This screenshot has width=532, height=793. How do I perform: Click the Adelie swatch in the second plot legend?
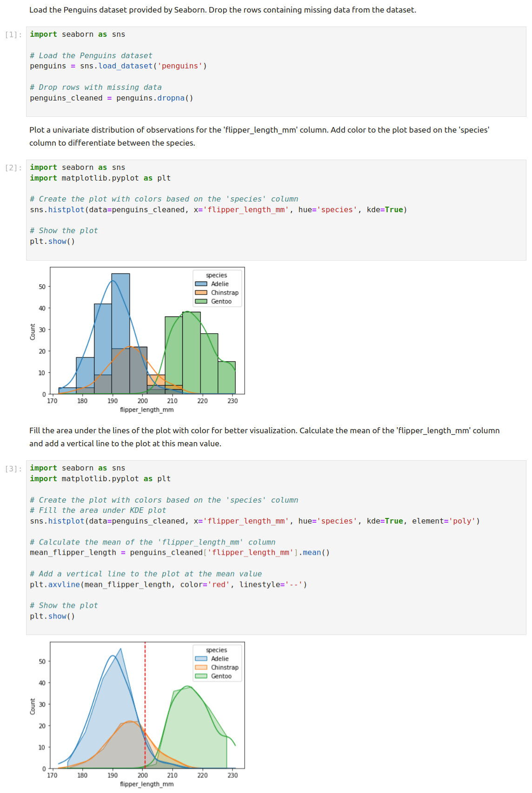point(201,659)
